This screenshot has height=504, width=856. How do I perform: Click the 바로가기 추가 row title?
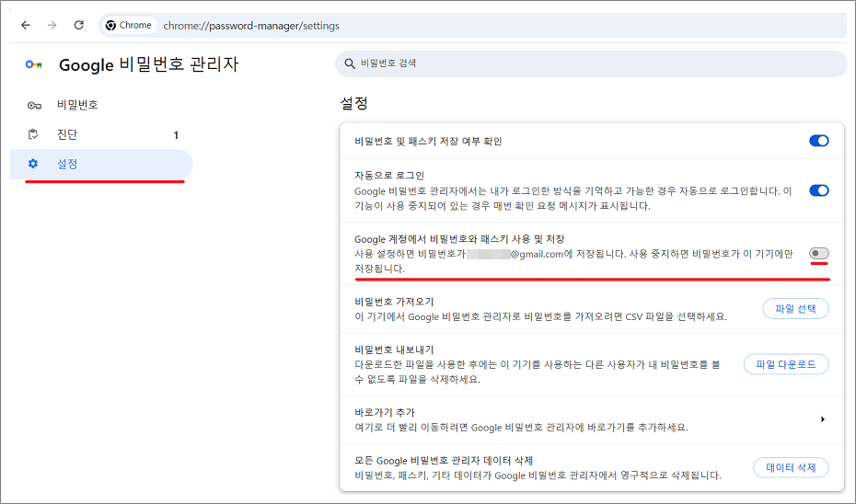pos(385,413)
